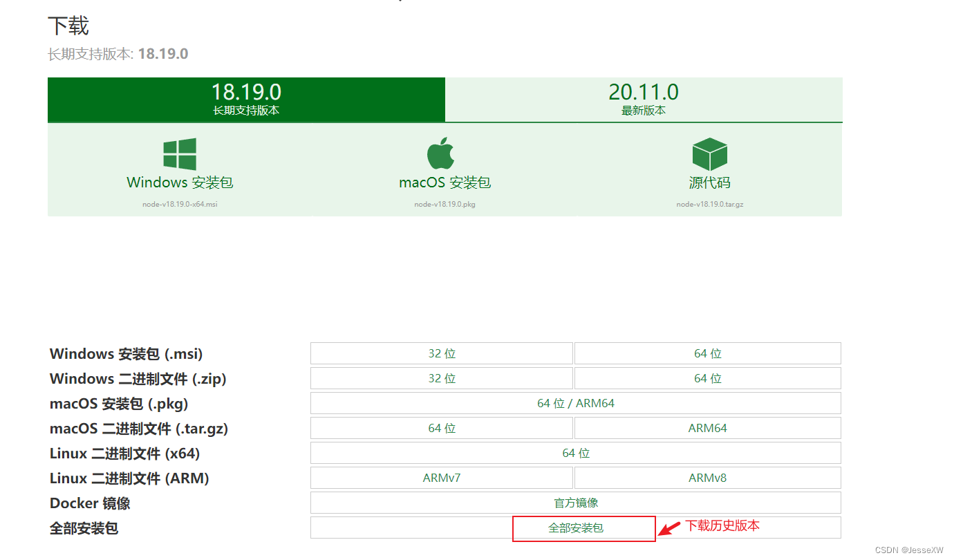The image size is (954, 560).
Task: Select 64 位 Windows 二进制文件 (.zip)
Action: point(707,378)
